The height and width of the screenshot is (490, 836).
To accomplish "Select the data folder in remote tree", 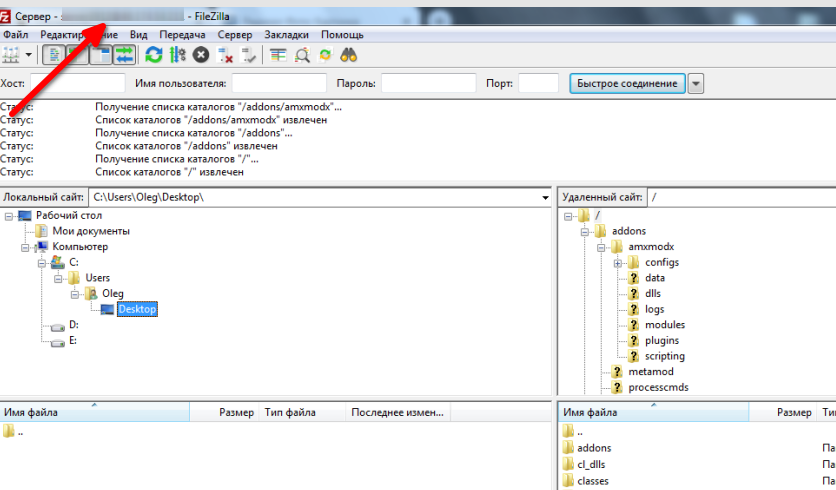I will point(655,278).
